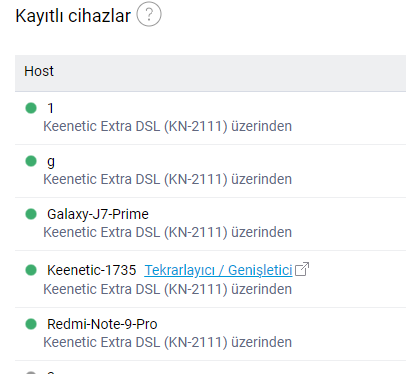Click the connection text under Galaxy-J7-Prime
Screen dimensions: 406x374
click(x=168, y=232)
